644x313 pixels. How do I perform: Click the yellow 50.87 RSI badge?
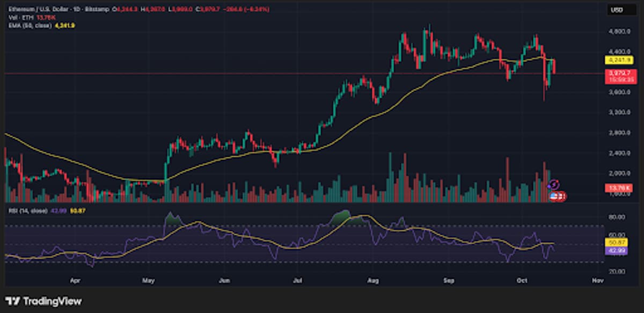tap(616, 242)
